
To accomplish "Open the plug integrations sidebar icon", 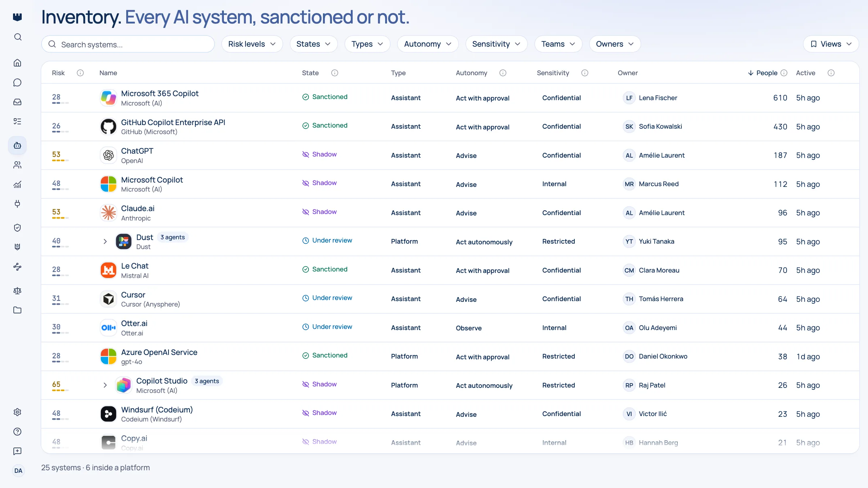I will 17,204.
